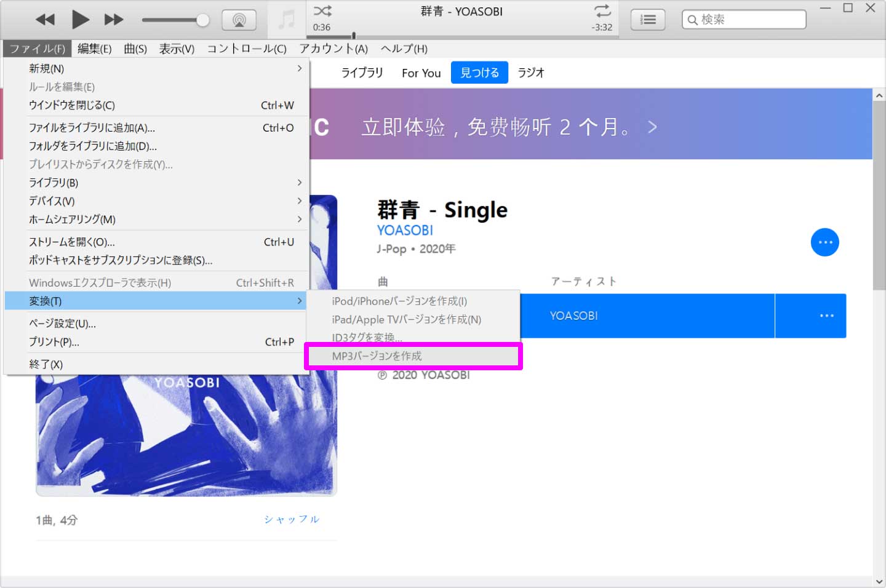Open the ファイル(F) menu
886x588 pixels.
38,49
